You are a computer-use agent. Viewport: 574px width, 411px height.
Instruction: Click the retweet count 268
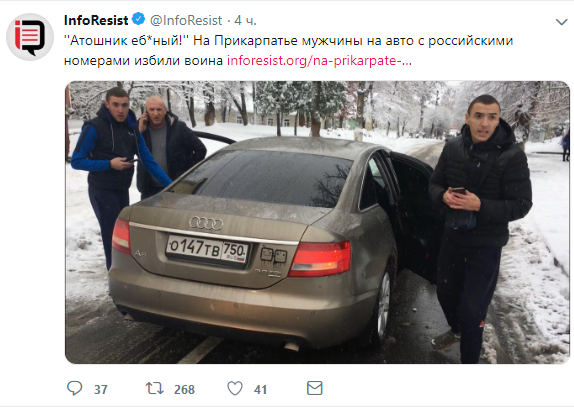point(184,389)
